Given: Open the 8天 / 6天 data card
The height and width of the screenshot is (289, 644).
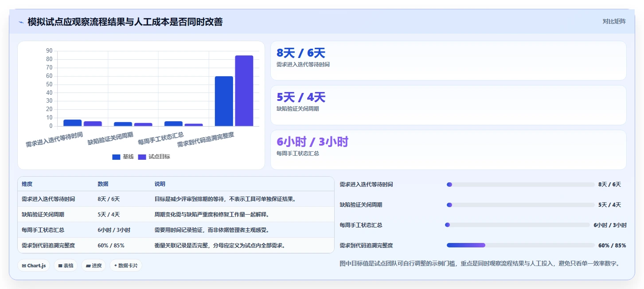Looking at the screenshot, I should coord(448,61).
